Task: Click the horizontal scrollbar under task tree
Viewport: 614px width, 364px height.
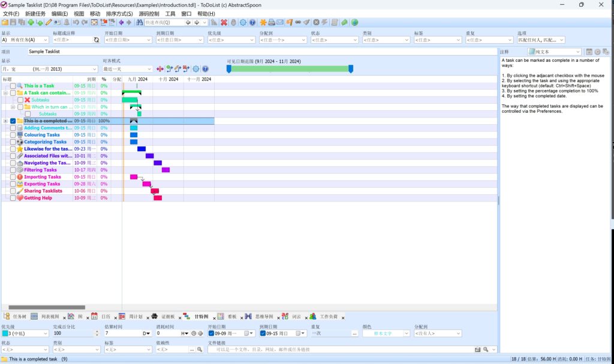Action: tap(47, 308)
